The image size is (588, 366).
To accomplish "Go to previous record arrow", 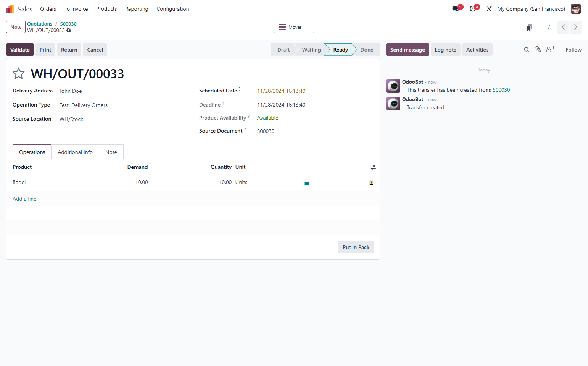I will [x=563, y=27].
